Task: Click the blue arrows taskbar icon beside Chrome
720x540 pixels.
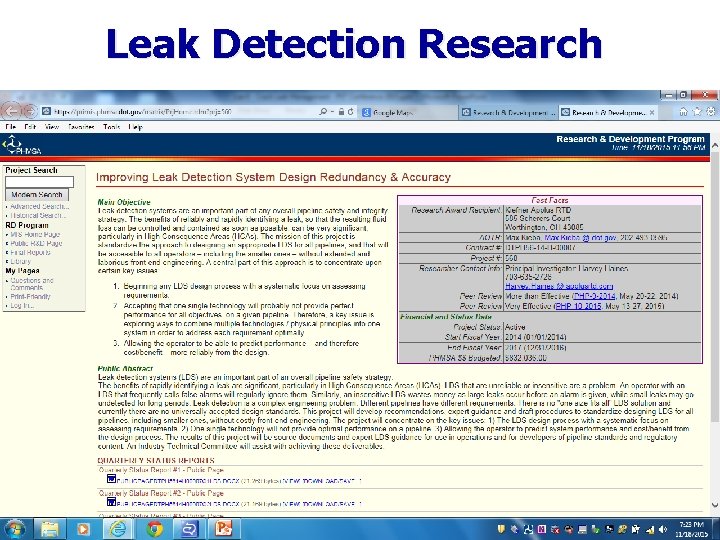Action: point(189,529)
